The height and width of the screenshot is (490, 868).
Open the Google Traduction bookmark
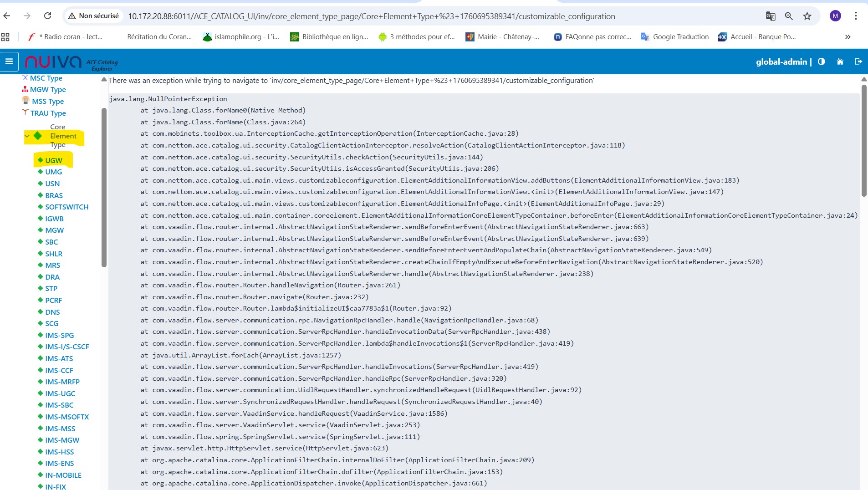click(674, 37)
